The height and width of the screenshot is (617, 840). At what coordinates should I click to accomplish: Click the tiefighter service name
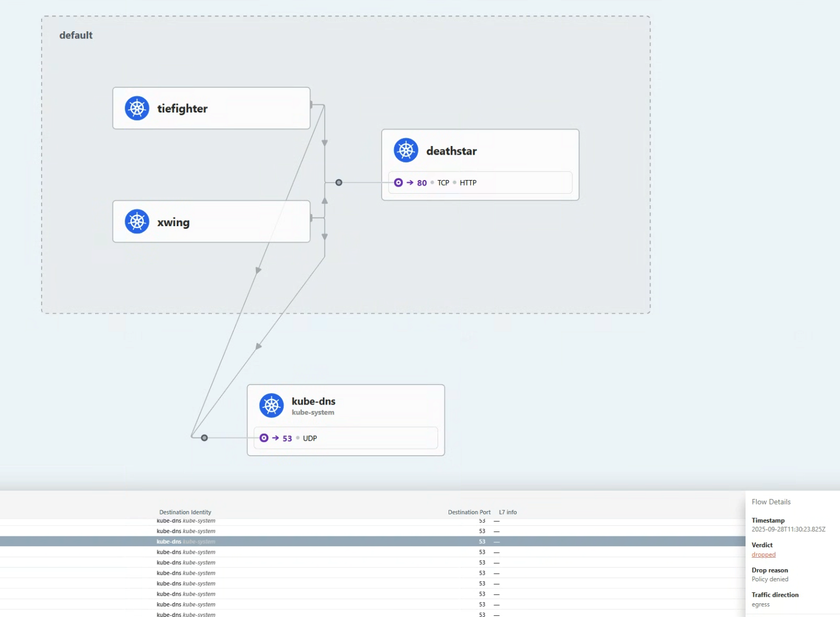point(182,109)
